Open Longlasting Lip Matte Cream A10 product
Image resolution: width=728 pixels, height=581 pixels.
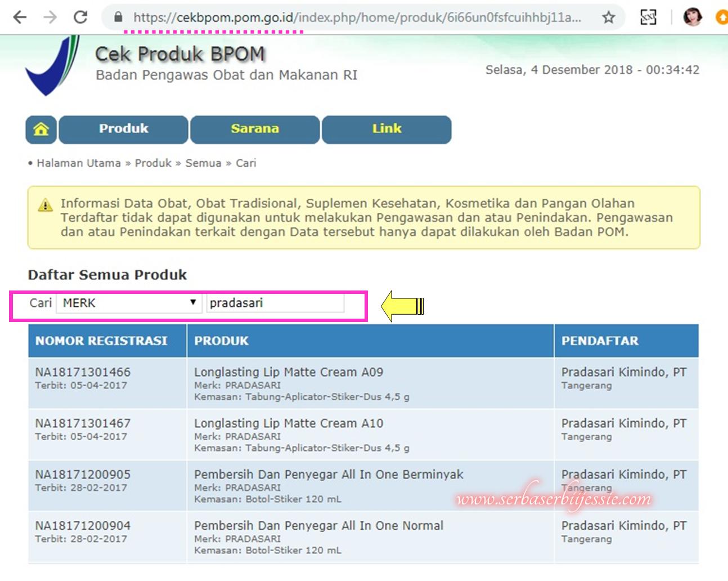[289, 423]
